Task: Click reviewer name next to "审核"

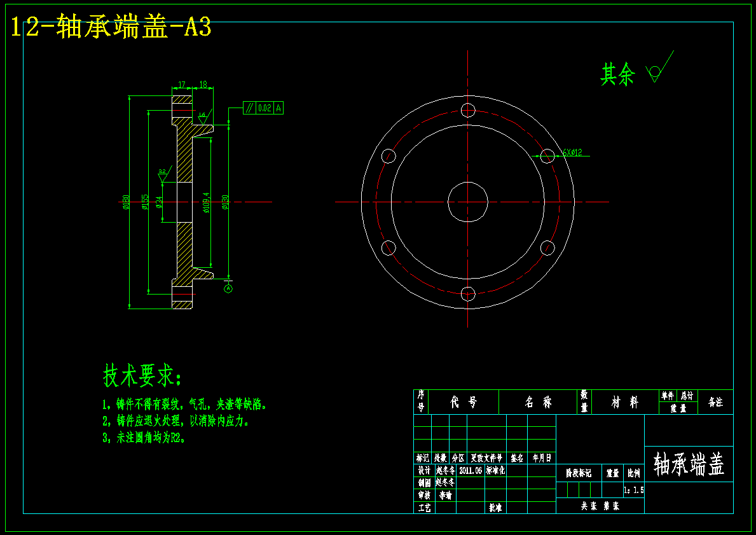Action: (445, 495)
